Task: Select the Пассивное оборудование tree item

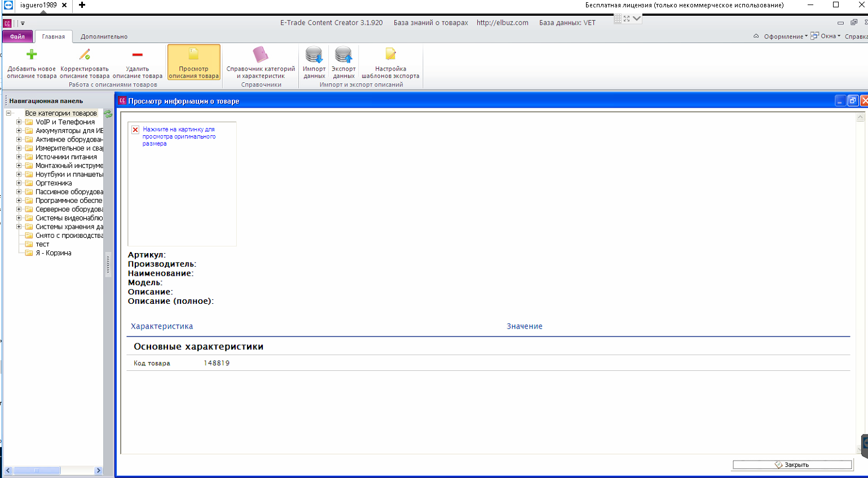Action: coord(69,192)
